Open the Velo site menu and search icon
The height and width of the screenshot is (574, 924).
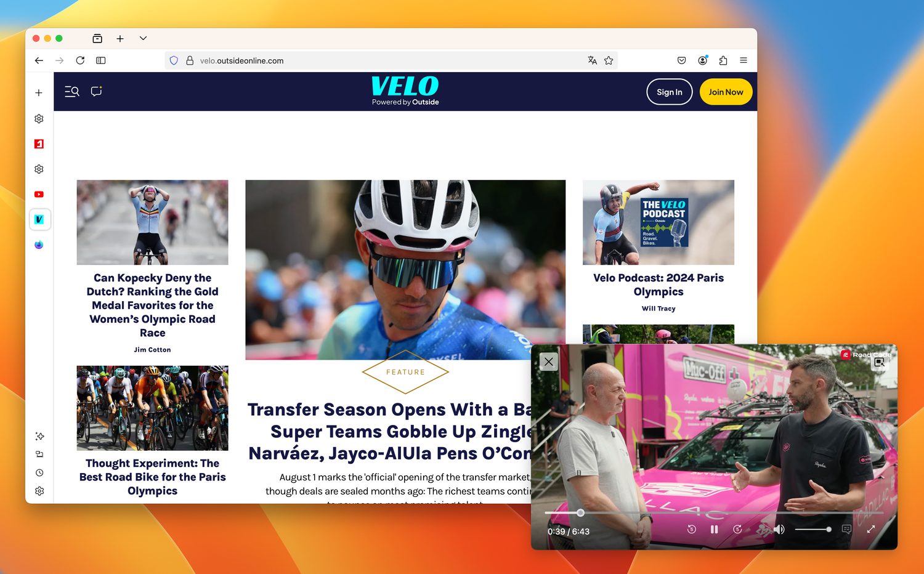(72, 92)
